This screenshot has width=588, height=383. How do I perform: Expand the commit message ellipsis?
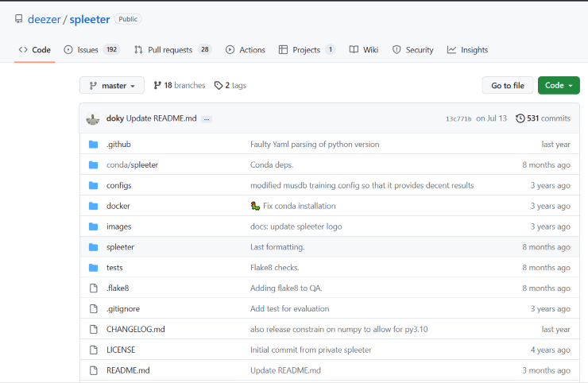tap(207, 118)
